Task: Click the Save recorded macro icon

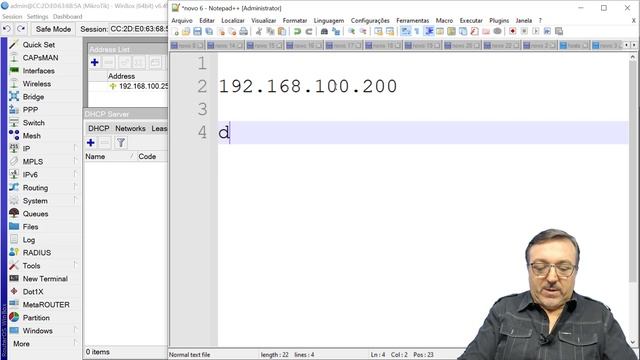Action: 559,31
